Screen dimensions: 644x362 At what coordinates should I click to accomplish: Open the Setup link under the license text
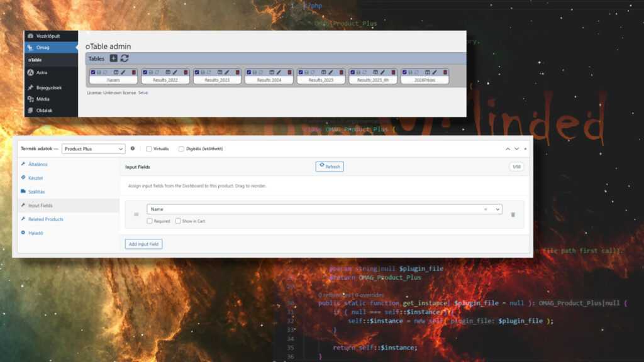[x=143, y=92]
